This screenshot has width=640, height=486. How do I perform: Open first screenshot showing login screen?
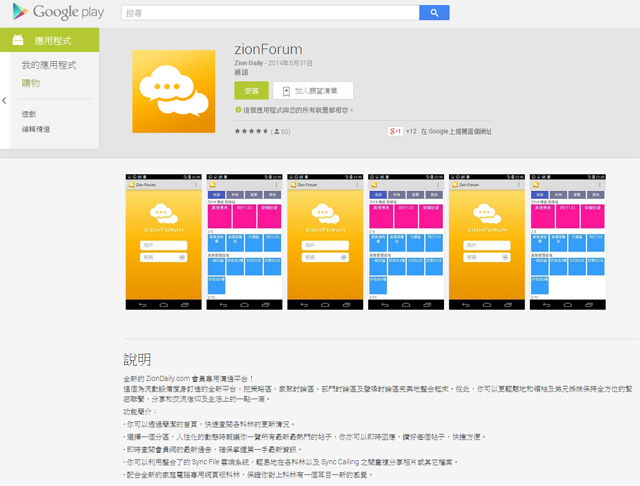point(164,242)
